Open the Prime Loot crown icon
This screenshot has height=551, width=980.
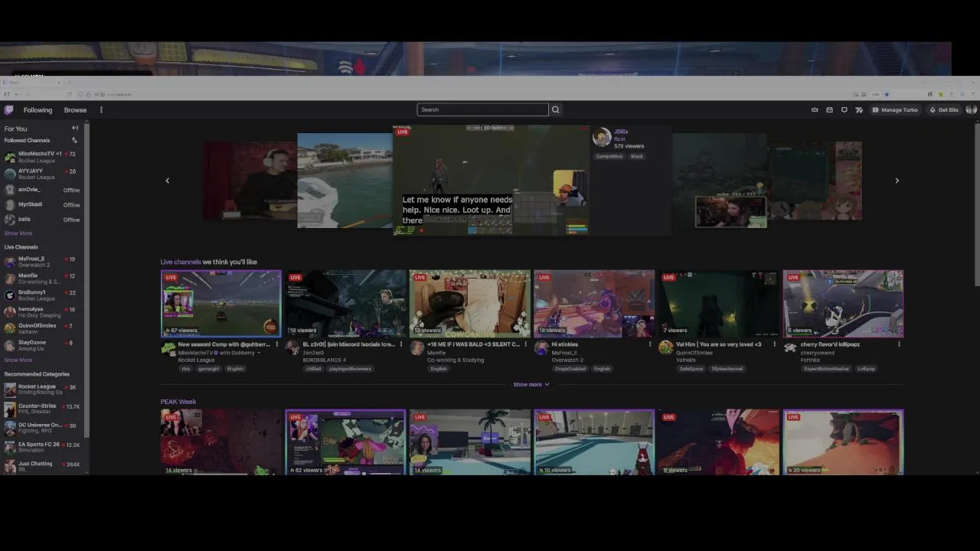pos(815,109)
